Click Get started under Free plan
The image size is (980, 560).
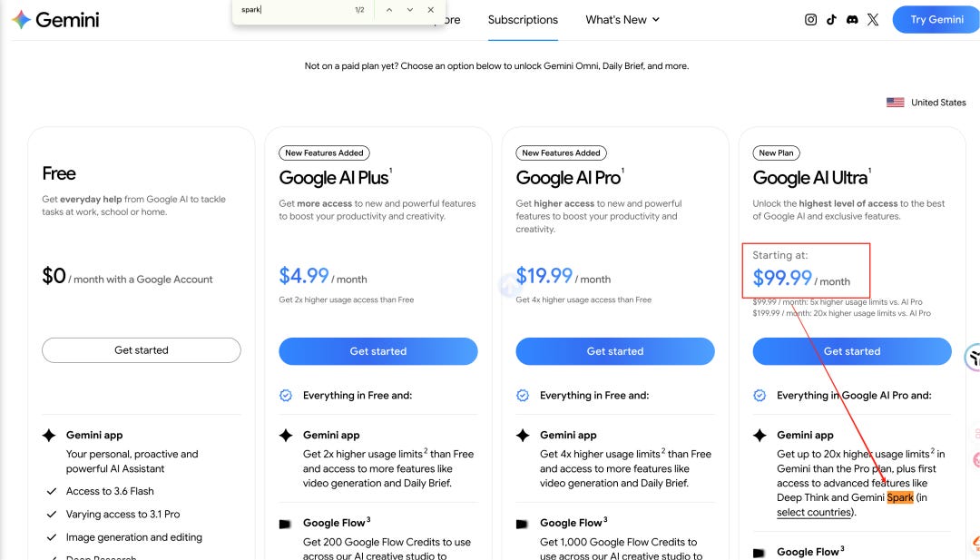point(142,350)
